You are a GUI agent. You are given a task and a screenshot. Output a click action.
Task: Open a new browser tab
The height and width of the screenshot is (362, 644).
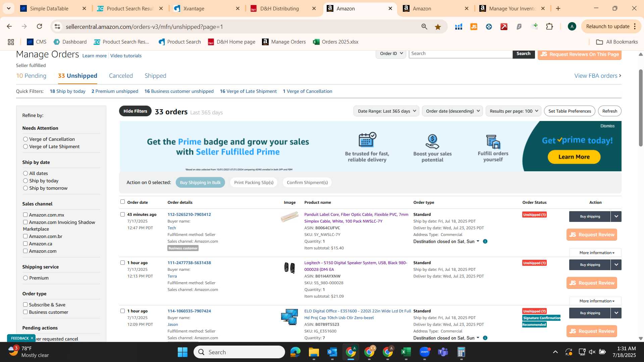click(558, 8)
